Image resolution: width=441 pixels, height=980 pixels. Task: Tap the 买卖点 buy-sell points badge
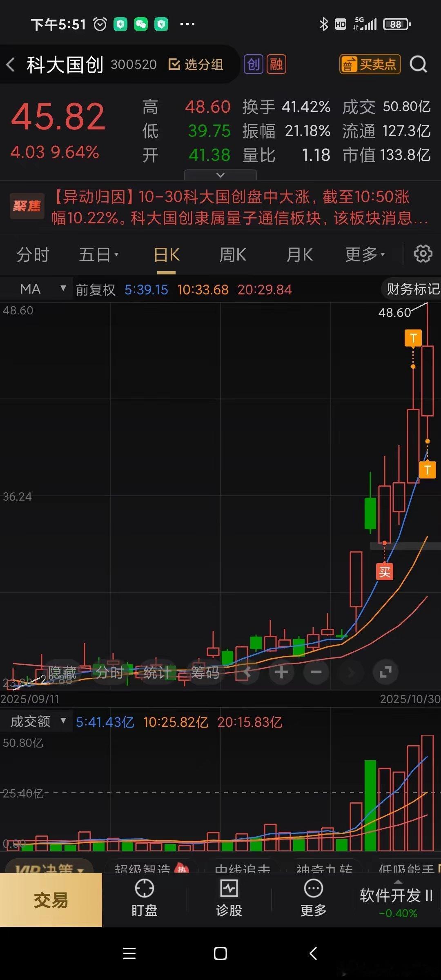pos(370,65)
